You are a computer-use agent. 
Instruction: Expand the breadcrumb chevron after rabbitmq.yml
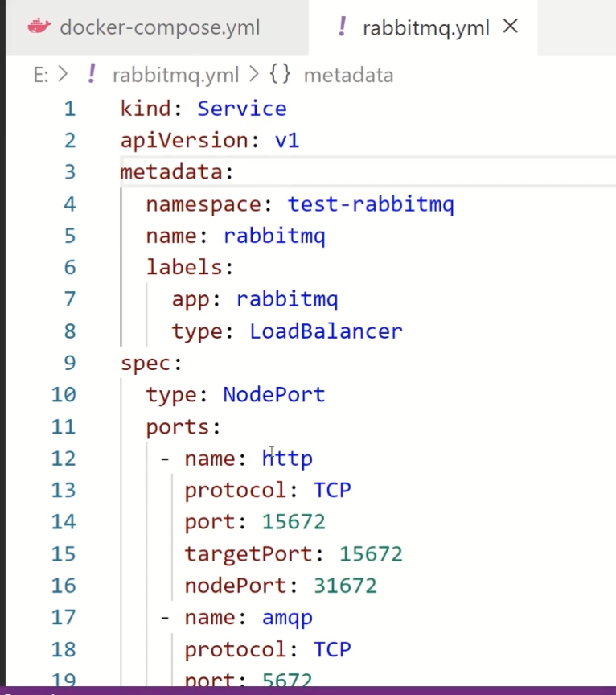click(254, 74)
